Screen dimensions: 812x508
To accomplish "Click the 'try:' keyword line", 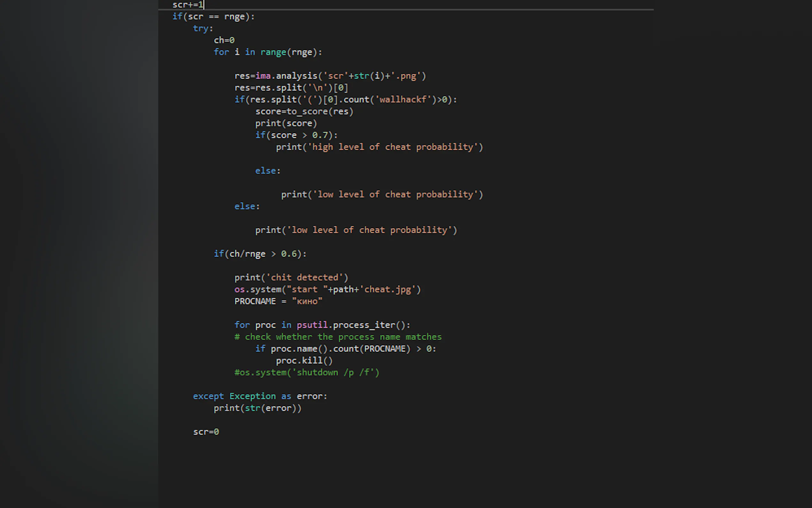I will point(203,28).
